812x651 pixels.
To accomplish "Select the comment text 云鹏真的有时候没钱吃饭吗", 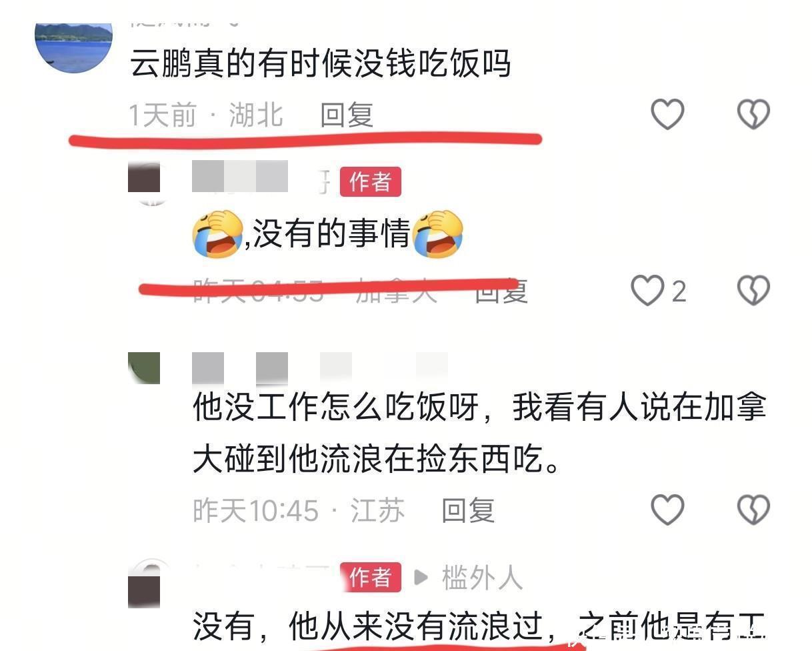I will coord(320,65).
